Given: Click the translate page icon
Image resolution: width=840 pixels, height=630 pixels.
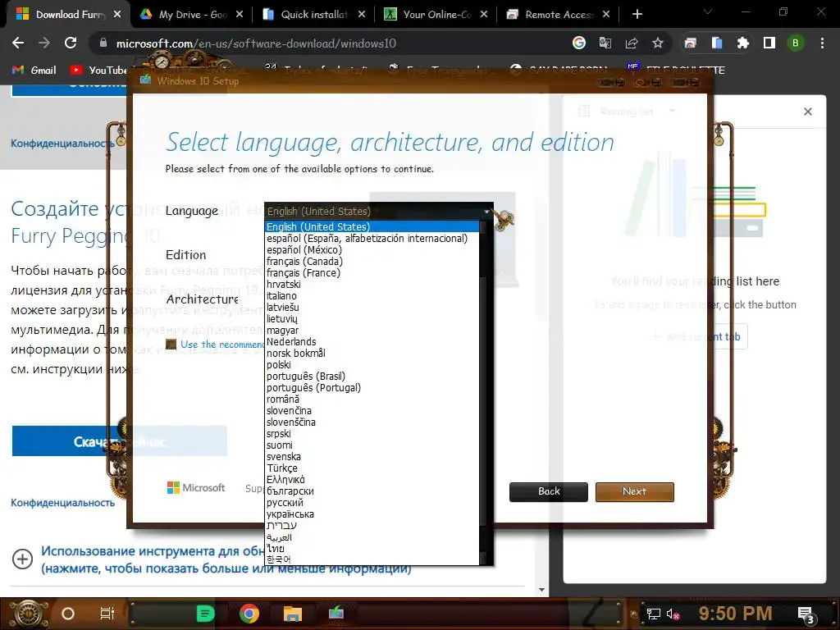Looking at the screenshot, I should (605, 43).
